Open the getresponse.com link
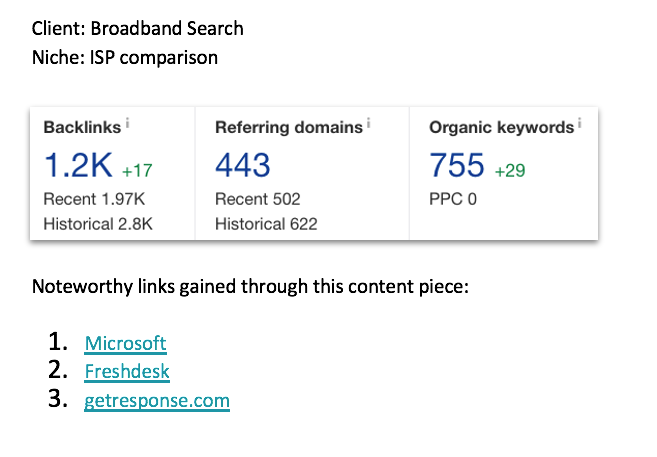657x457 pixels. 157,400
